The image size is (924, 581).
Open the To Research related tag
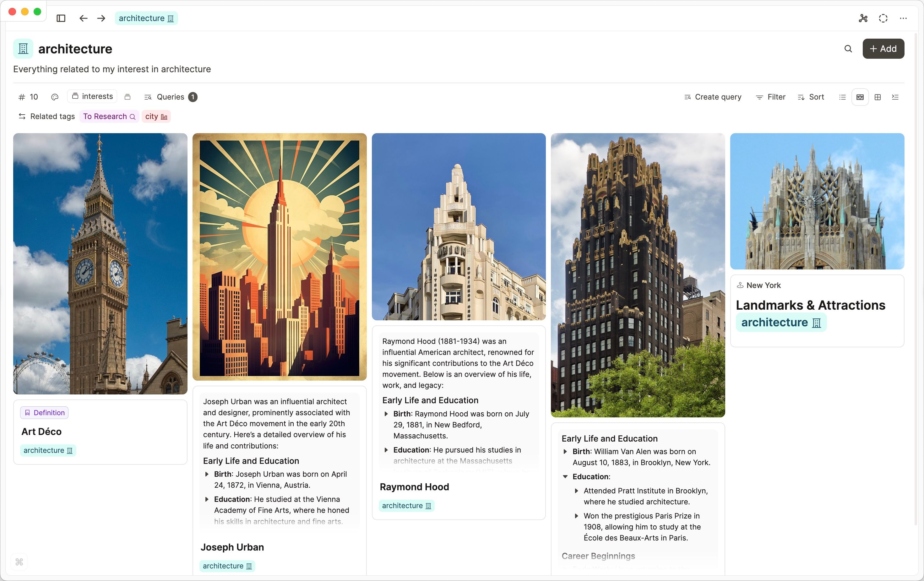tap(109, 116)
